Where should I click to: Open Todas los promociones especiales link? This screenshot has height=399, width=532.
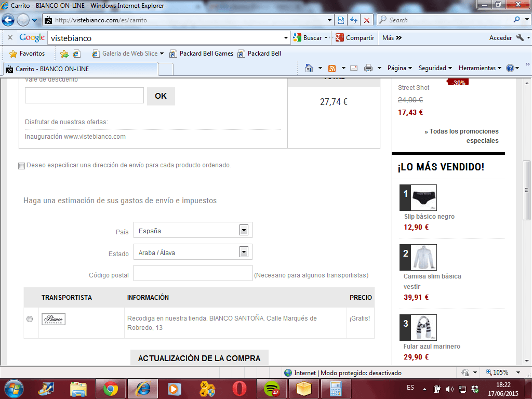click(461, 136)
